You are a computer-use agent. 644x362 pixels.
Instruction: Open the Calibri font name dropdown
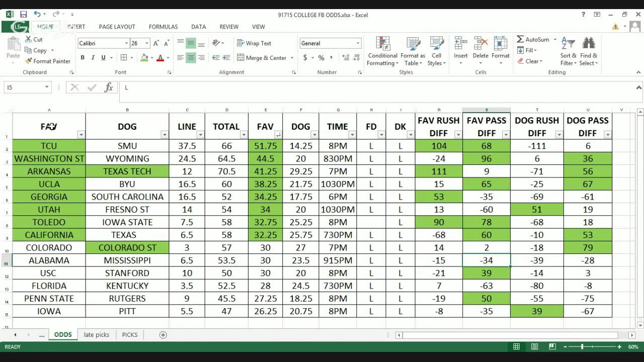126,43
